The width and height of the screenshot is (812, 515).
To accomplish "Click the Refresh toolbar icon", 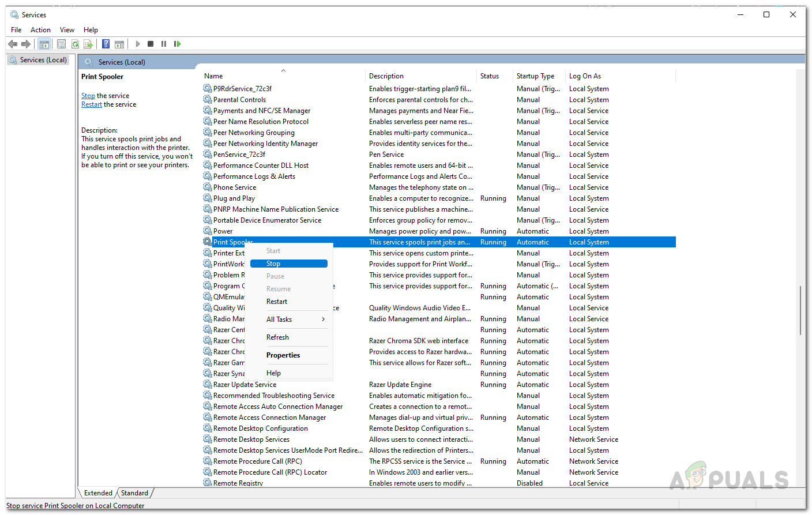I will pos(75,44).
